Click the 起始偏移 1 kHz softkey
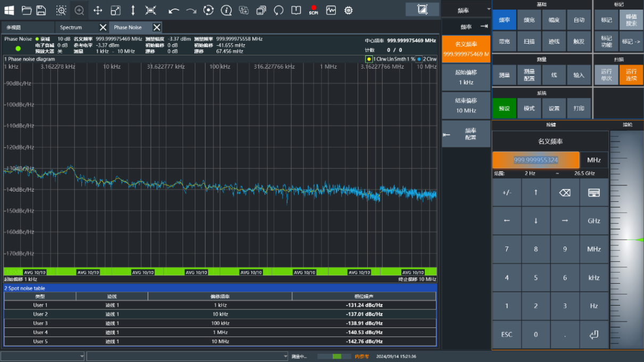Image resolution: width=644 pixels, height=362 pixels. point(466,78)
